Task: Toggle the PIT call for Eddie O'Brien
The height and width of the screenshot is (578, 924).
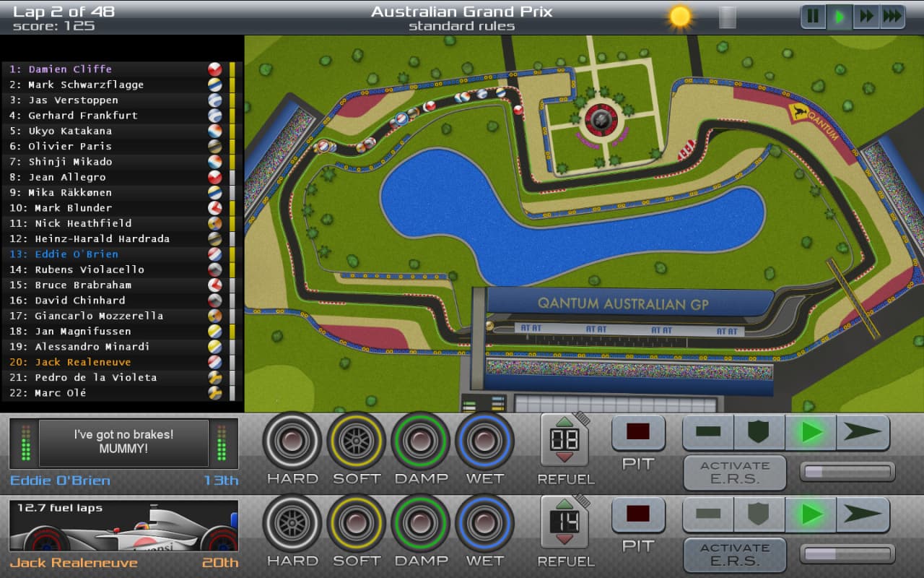Action: coord(638,432)
